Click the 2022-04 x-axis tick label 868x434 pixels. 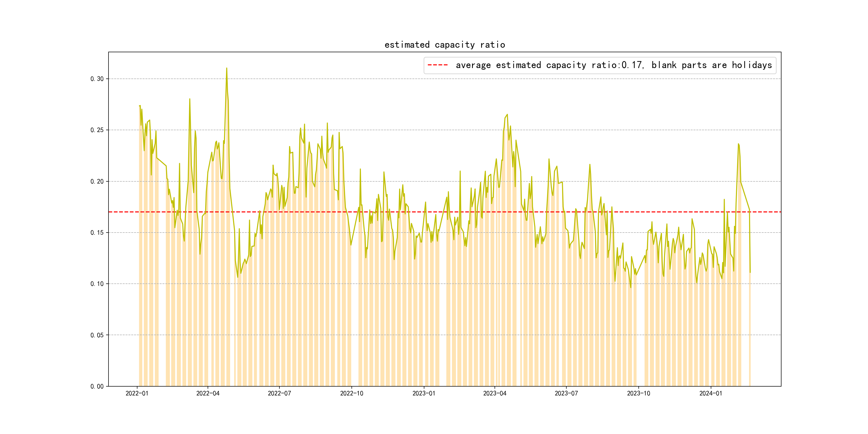click(x=208, y=393)
